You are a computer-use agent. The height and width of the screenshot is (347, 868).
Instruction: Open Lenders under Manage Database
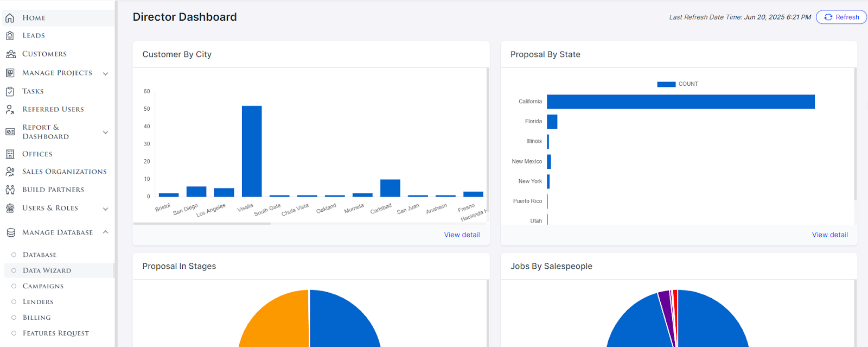[38, 302]
